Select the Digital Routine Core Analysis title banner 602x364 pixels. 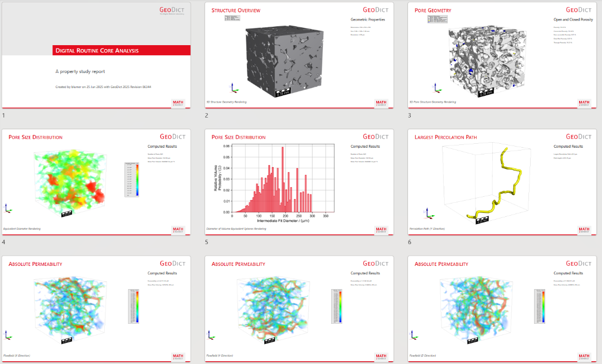pos(121,50)
